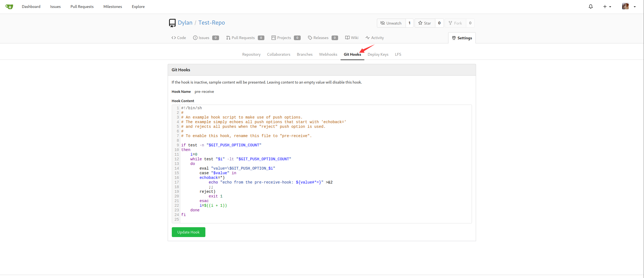This screenshot has width=644, height=278.
Task: Unwatch the Test-Repo repository
Action: (x=391, y=23)
